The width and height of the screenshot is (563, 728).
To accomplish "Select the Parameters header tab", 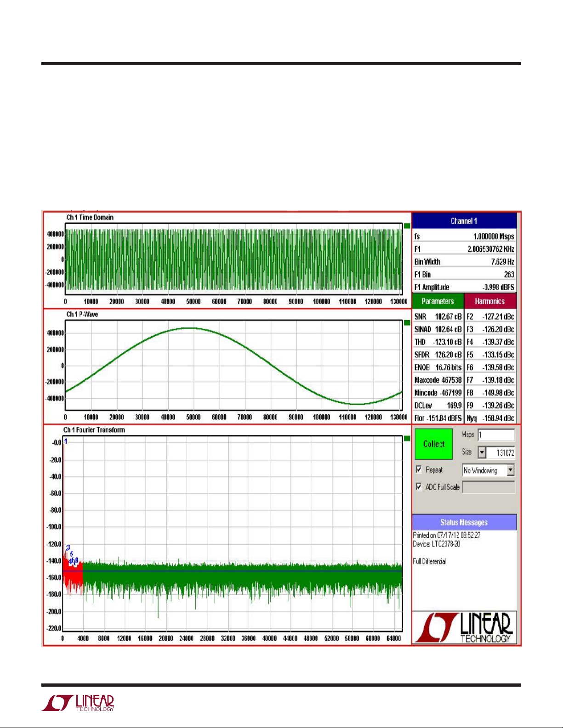I will 438,301.
